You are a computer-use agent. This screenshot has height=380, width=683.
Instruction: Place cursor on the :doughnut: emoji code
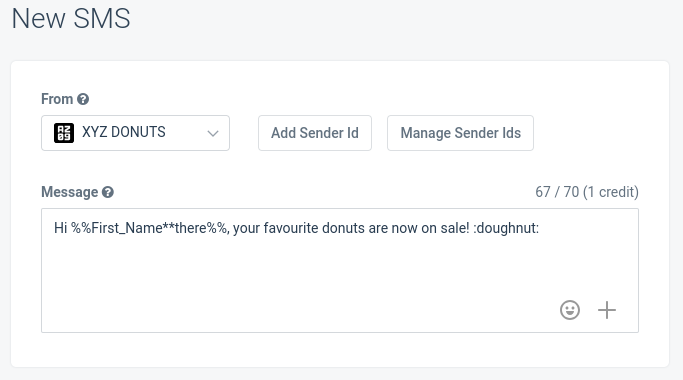click(x=506, y=228)
